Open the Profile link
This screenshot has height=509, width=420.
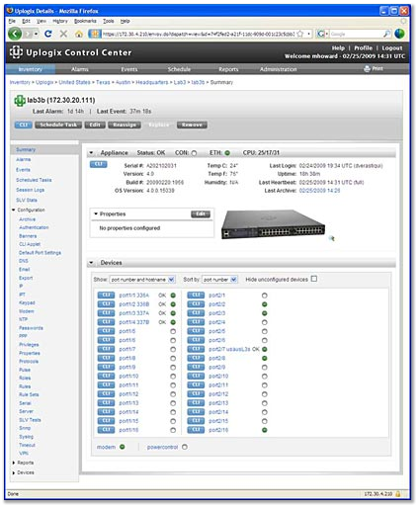tap(363, 48)
